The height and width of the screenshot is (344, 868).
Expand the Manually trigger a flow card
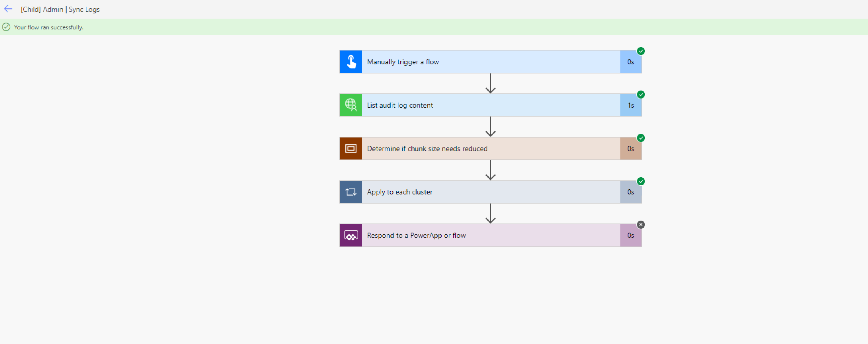(489, 62)
